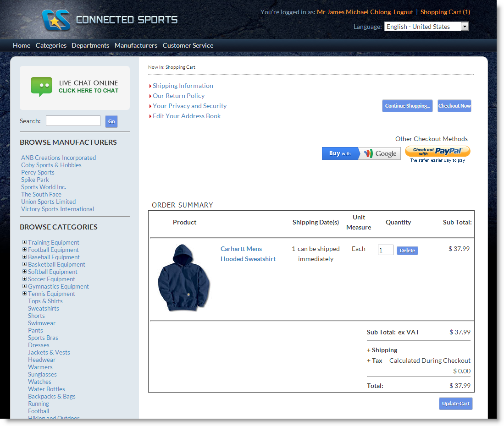Screen dimensions: 504x426
Task: Open Running category link
Action: tap(39, 404)
